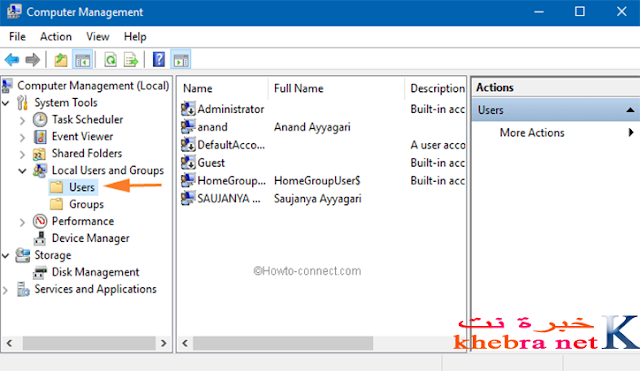Click user list scrollbar left arrow
The height and width of the screenshot is (371, 640).
click(x=185, y=343)
